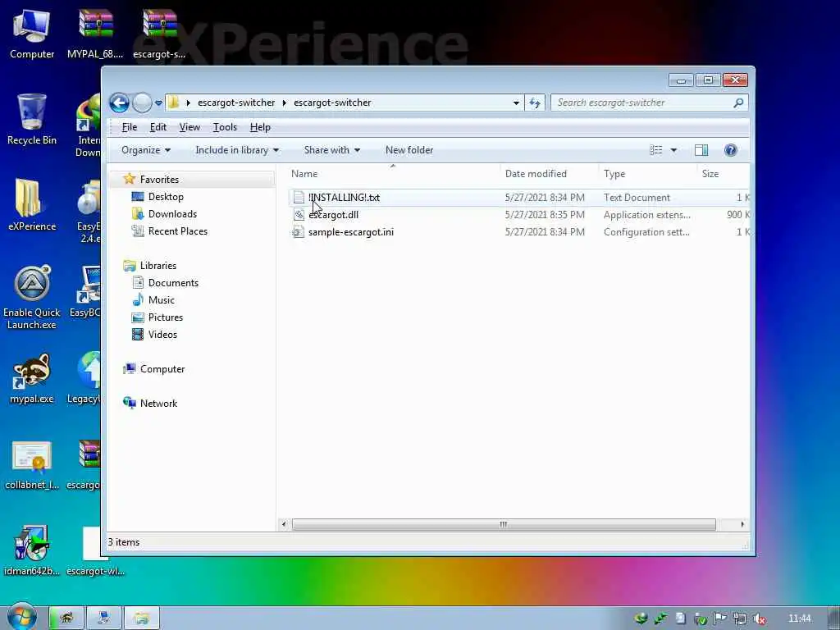Image resolution: width=840 pixels, height=630 pixels.
Task: Go back with the Explorer Back arrow
Action: point(119,103)
